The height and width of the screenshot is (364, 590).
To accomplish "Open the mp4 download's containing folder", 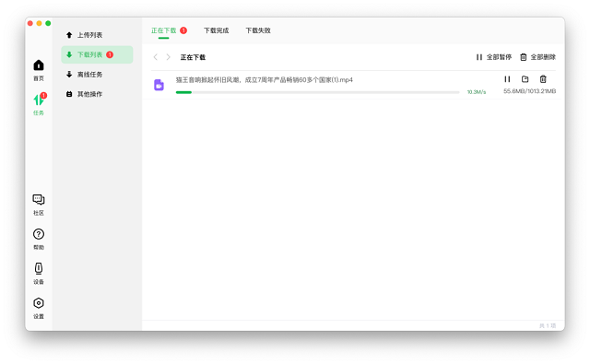I will click(x=525, y=79).
